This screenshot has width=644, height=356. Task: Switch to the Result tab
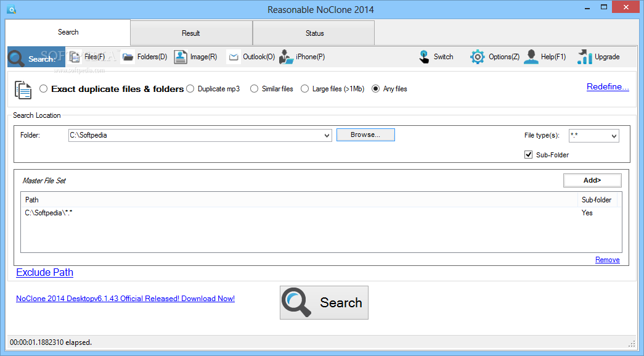191,33
